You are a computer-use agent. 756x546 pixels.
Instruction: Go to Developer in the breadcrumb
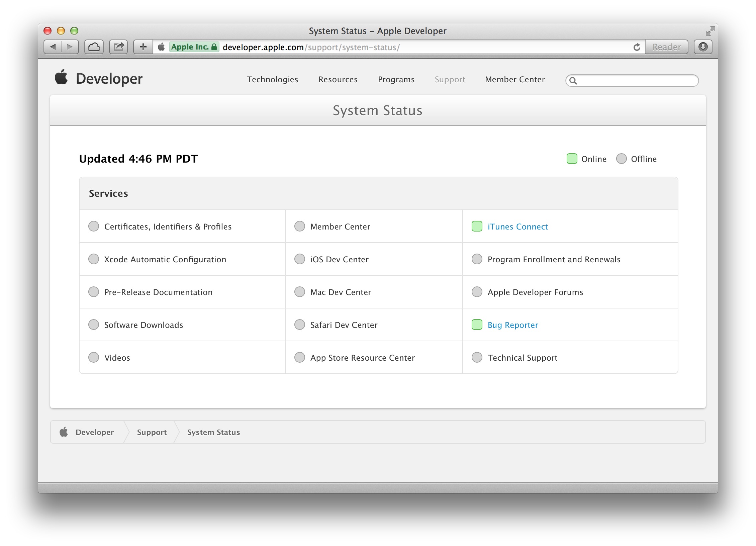(x=95, y=432)
